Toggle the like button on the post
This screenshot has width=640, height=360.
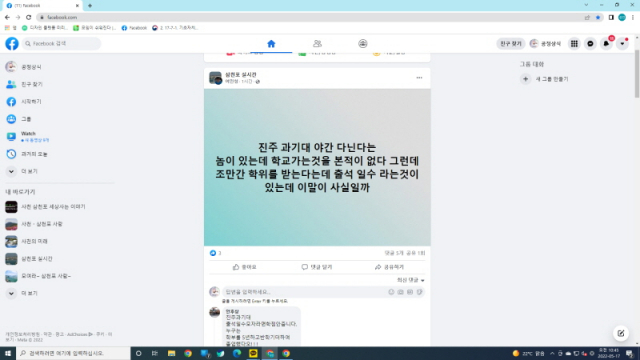[245, 267]
